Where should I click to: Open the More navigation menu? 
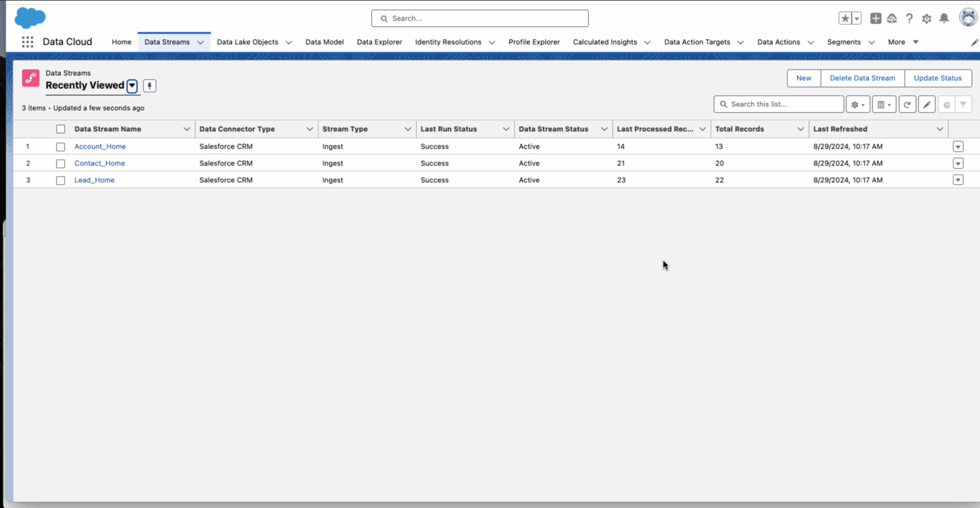click(x=903, y=42)
